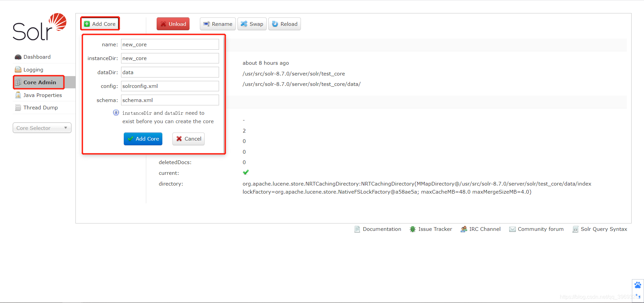This screenshot has height=303, width=644.
Task: Click the Core Admin grid icon
Action: [x=18, y=82]
